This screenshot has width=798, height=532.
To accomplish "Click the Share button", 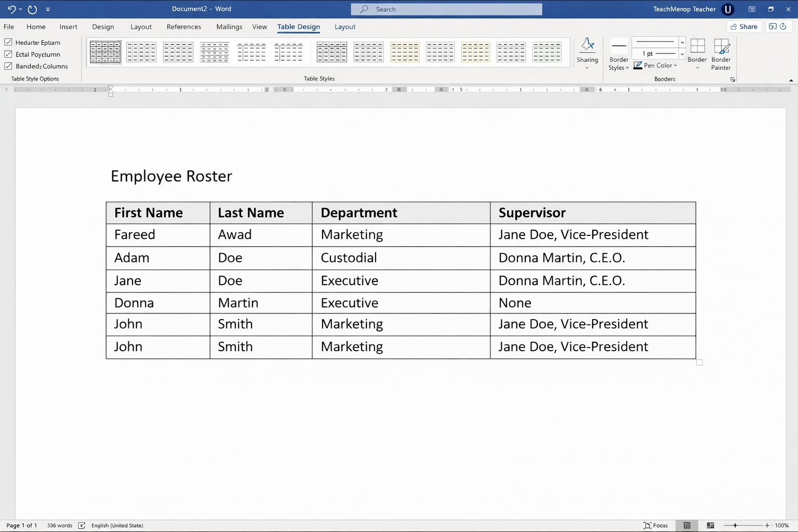I will [744, 26].
